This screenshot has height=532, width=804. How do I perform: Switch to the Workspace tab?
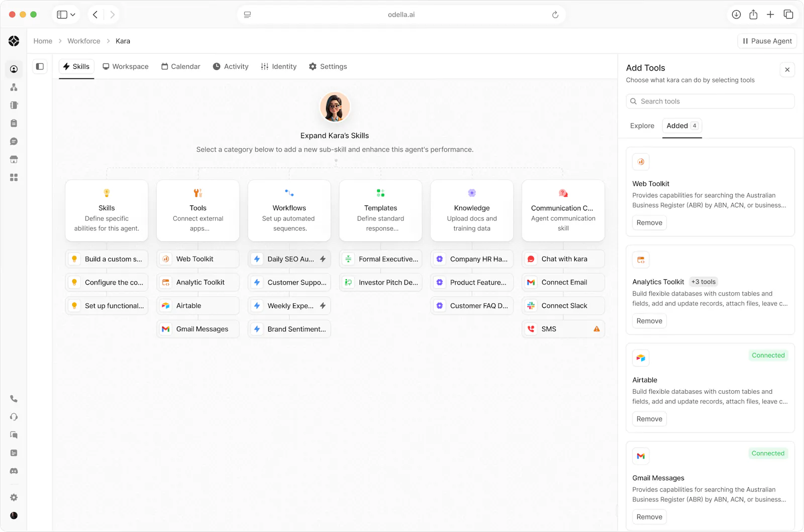pyautogui.click(x=126, y=66)
